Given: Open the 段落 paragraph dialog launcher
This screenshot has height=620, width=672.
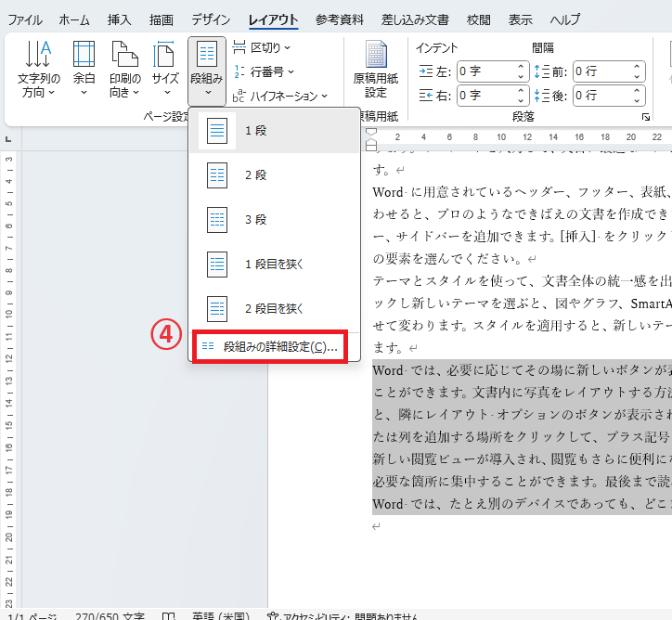Looking at the screenshot, I should pyautogui.click(x=646, y=117).
